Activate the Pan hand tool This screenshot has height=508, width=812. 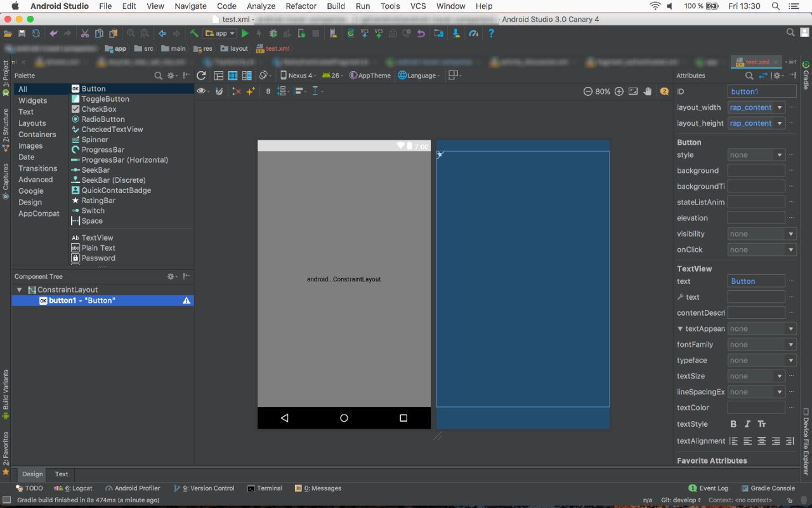(x=648, y=91)
